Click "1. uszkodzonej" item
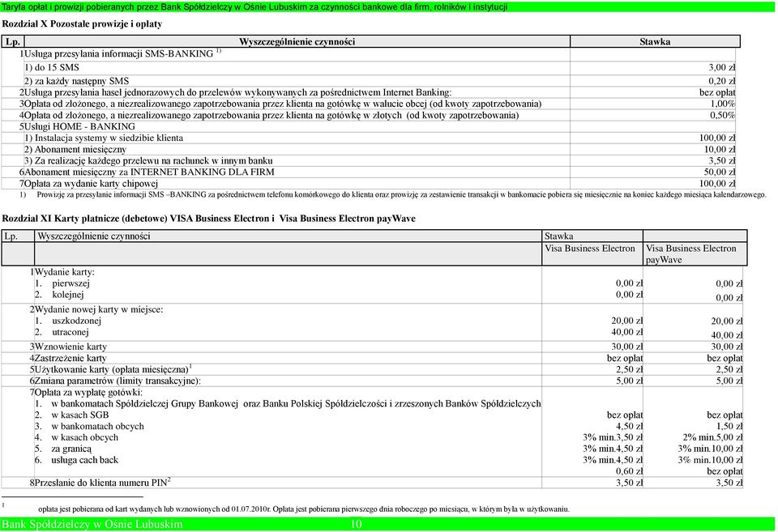The height and width of the screenshot is (532, 778). coord(67,321)
